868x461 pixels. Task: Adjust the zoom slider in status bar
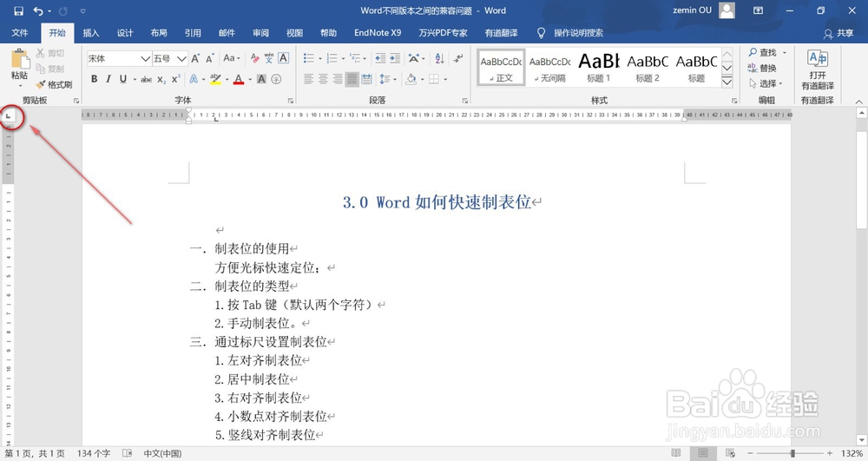tap(792, 453)
